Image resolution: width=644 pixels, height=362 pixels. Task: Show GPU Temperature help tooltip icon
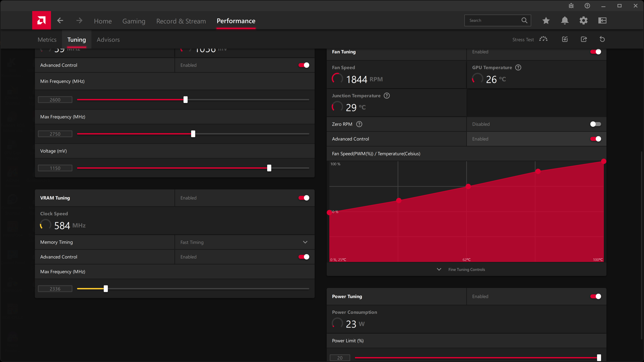pyautogui.click(x=518, y=67)
